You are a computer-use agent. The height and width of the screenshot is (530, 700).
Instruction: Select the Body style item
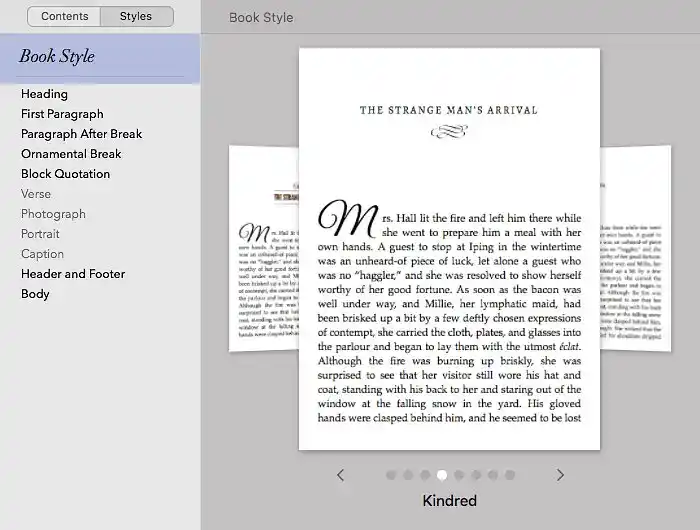tap(35, 294)
